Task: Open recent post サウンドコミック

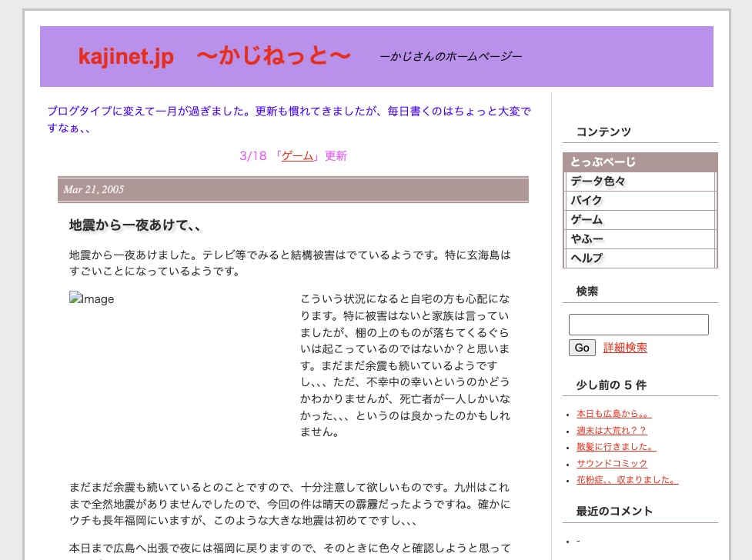Action: tap(611, 464)
